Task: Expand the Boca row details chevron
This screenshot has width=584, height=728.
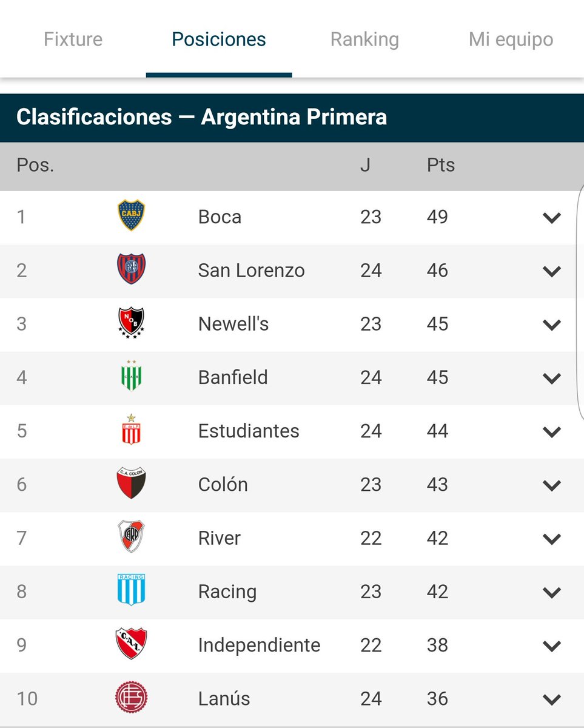Action: tap(552, 218)
